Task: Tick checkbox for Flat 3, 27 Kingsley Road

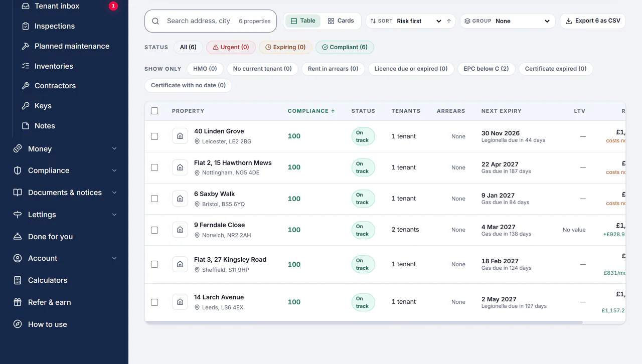Action: [x=154, y=264]
